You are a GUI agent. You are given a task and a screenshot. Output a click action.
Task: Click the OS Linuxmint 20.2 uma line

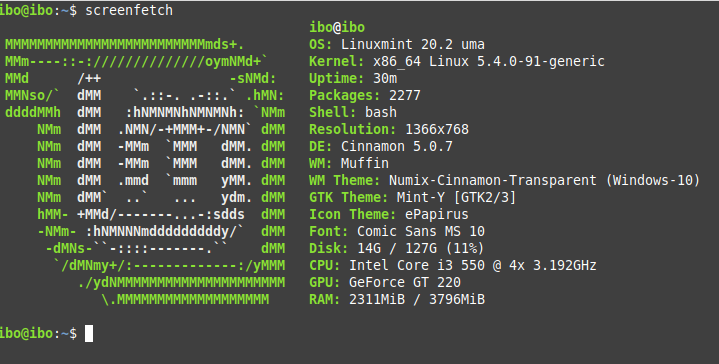click(397, 44)
